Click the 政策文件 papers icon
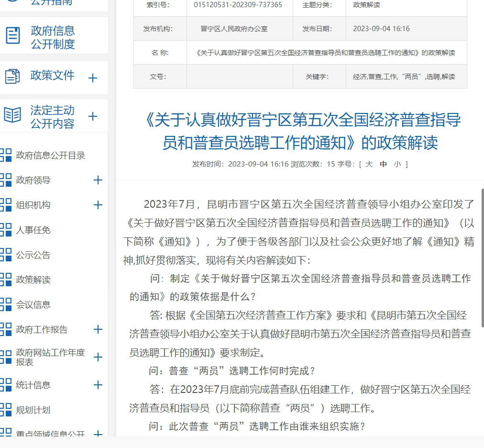484x448 pixels. [12, 76]
